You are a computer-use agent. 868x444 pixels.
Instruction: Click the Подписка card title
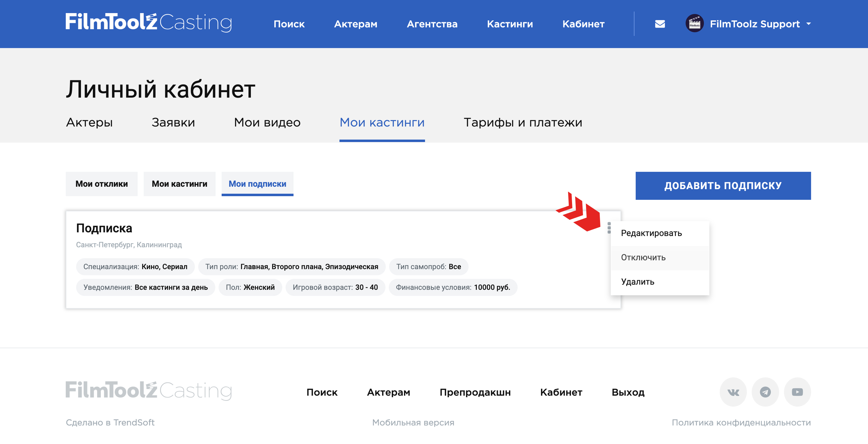(104, 228)
